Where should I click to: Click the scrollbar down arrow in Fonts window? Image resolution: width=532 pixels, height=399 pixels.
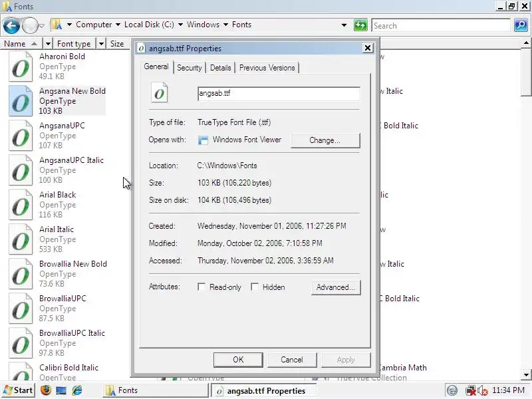[526, 375]
